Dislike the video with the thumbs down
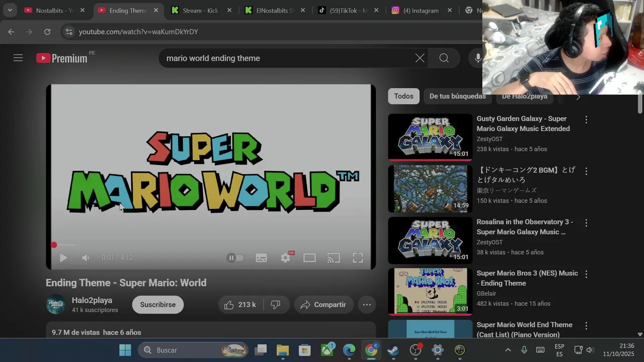This screenshot has height=362, width=644. [276, 305]
